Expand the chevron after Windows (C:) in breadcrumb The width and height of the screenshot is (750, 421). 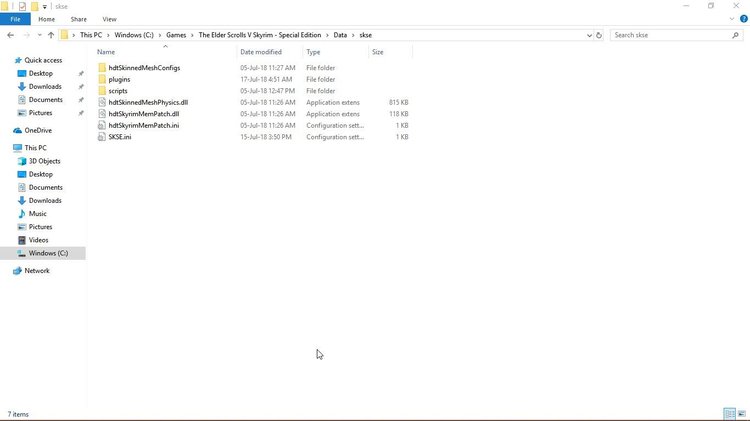160,35
